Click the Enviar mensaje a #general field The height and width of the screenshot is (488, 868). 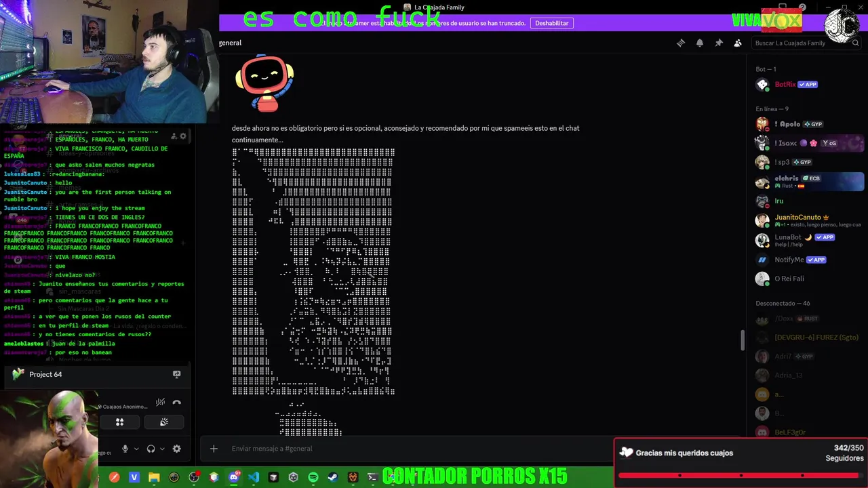point(420,449)
